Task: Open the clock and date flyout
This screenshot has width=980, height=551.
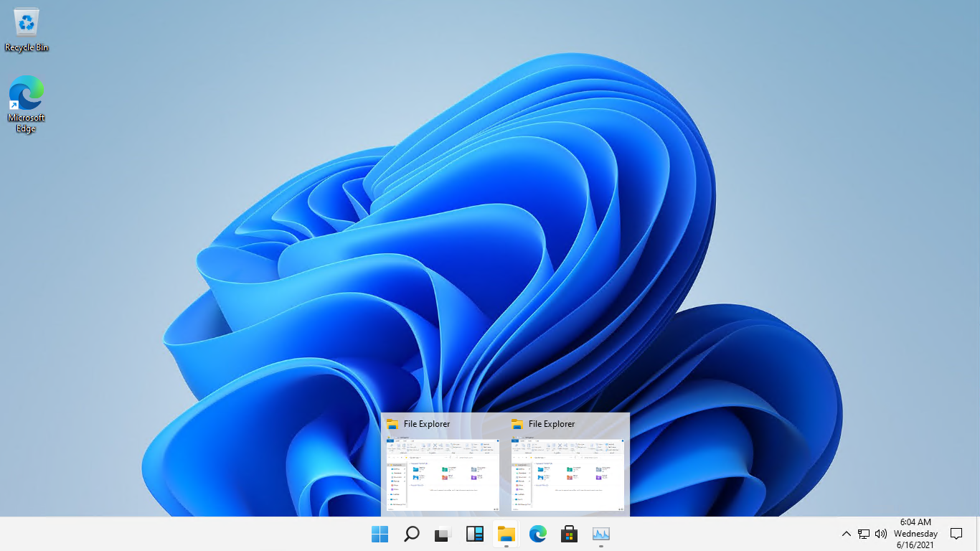Action: (915, 534)
